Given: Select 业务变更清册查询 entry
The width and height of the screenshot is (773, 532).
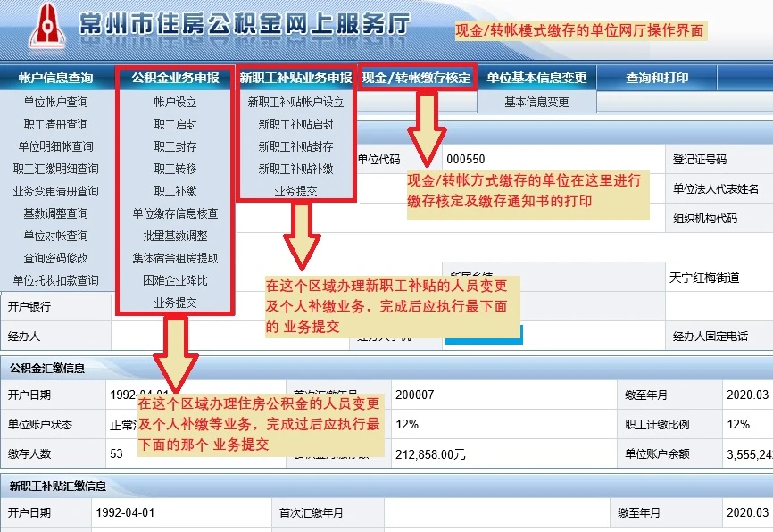Looking at the screenshot, I should click(x=55, y=191).
